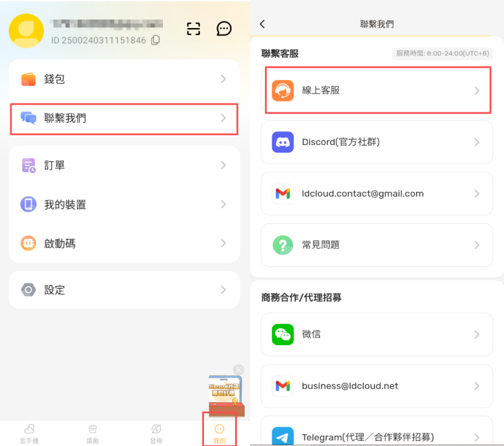Screen dimensions: 504x446
Task: Click the green 常見問題 question mark icon
Action: (283, 245)
